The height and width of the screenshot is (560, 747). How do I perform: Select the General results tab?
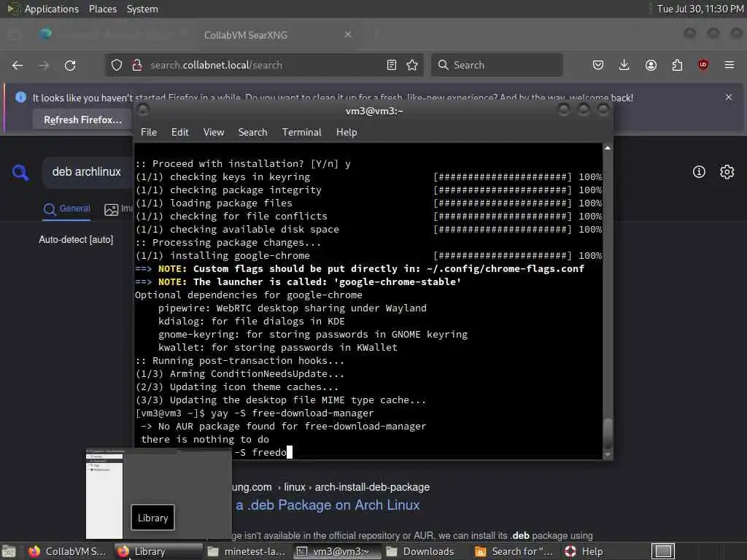click(x=66, y=209)
